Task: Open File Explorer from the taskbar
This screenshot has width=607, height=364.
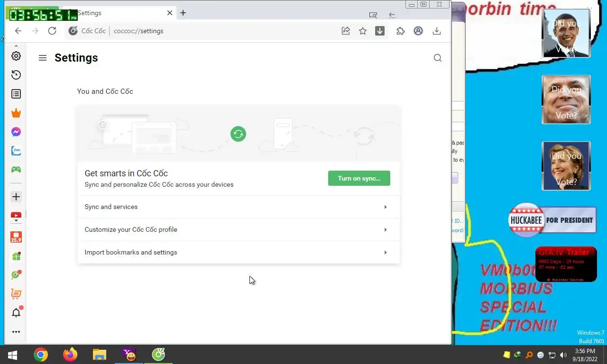Action: point(100,355)
